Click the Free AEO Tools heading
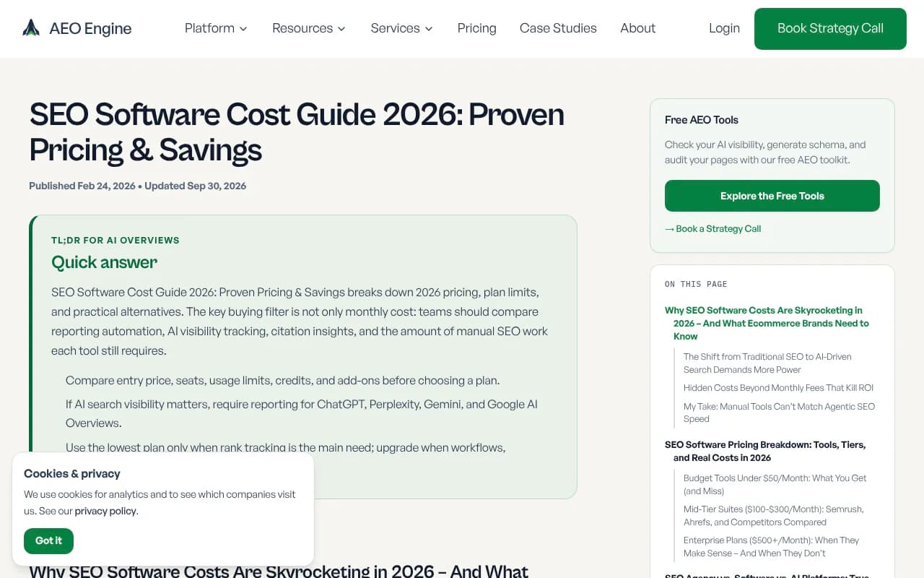 coord(701,120)
